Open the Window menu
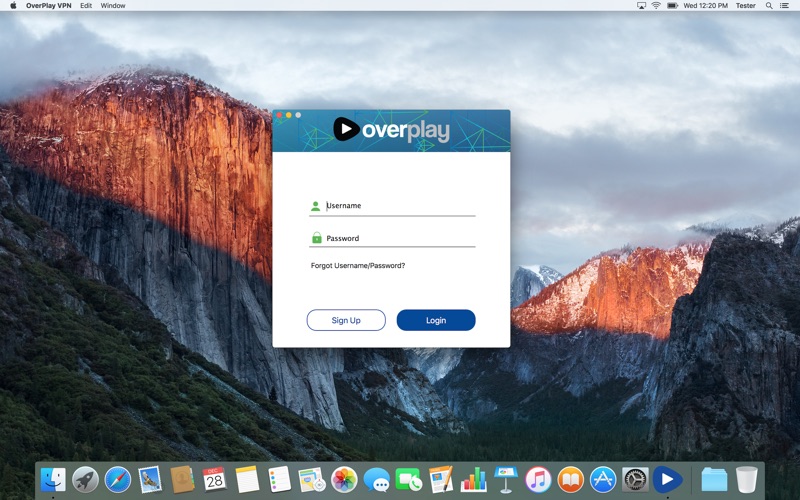The width and height of the screenshot is (800, 500). point(113,6)
